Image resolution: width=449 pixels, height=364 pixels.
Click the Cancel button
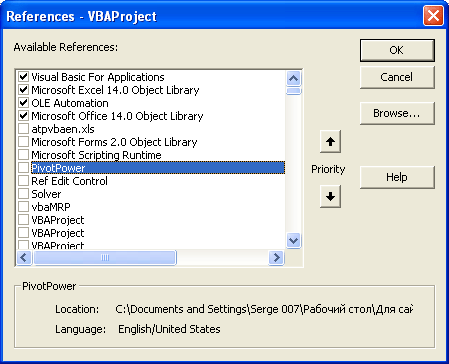(x=397, y=77)
